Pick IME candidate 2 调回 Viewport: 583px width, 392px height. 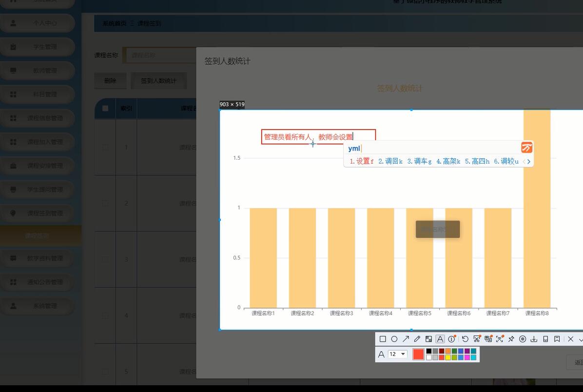390,161
